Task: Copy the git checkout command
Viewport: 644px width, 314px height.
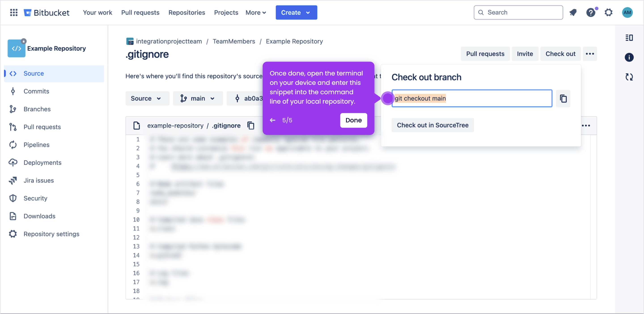Action: click(x=563, y=98)
